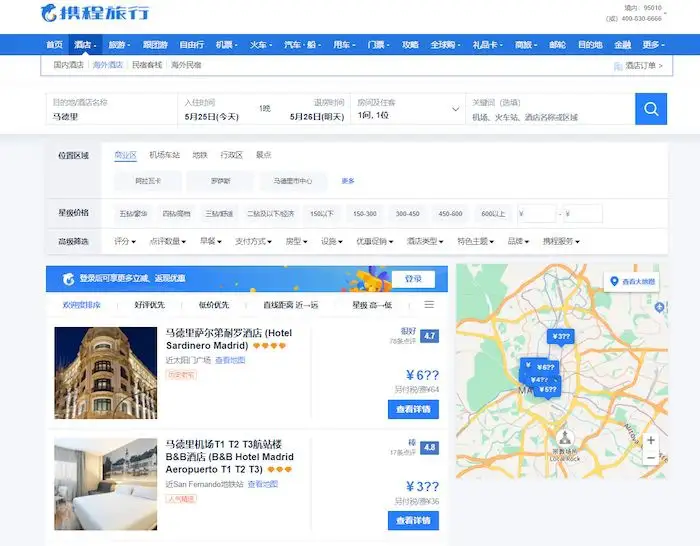This screenshot has height=546, width=700.
Task: Toggle the 600以上 price filter
Action: pos(493,214)
